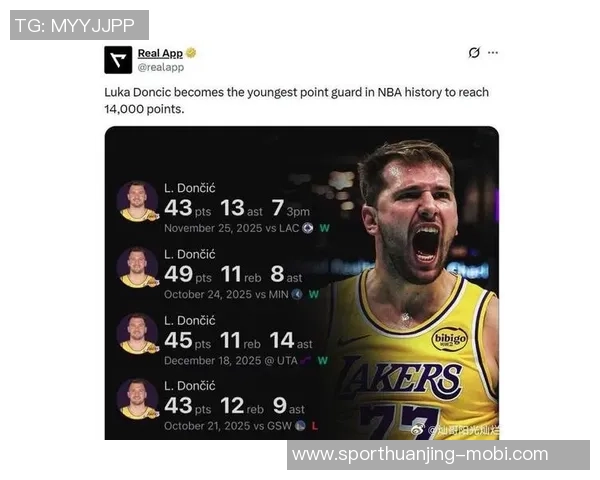Click Doncic avatar beside 43 pts 13 ast

tap(138, 201)
